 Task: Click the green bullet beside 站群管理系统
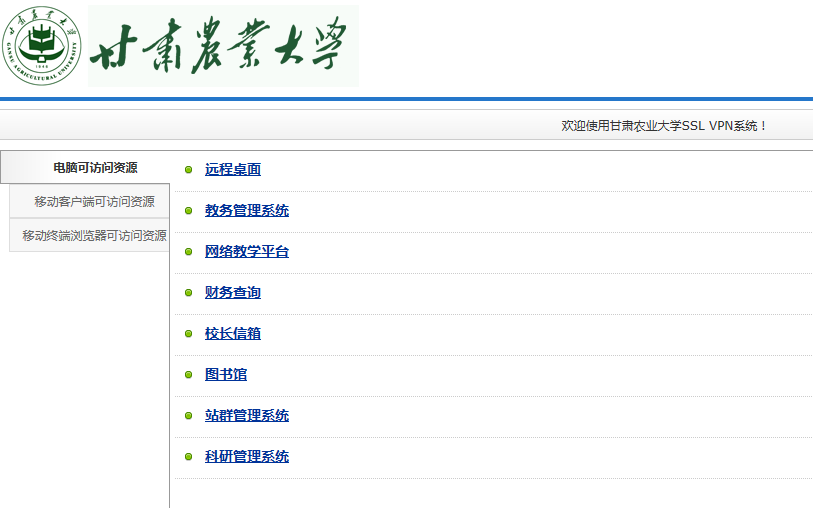tap(189, 415)
